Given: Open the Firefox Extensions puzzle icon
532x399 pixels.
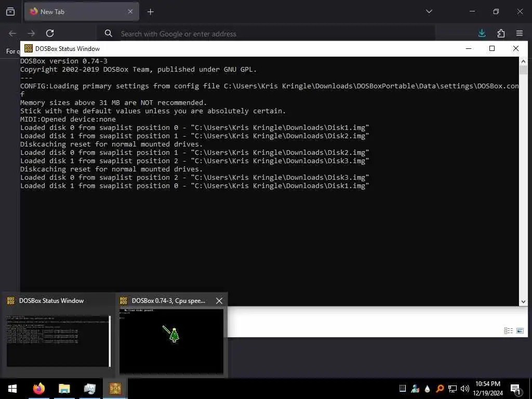Looking at the screenshot, I should click(x=501, y=33).
